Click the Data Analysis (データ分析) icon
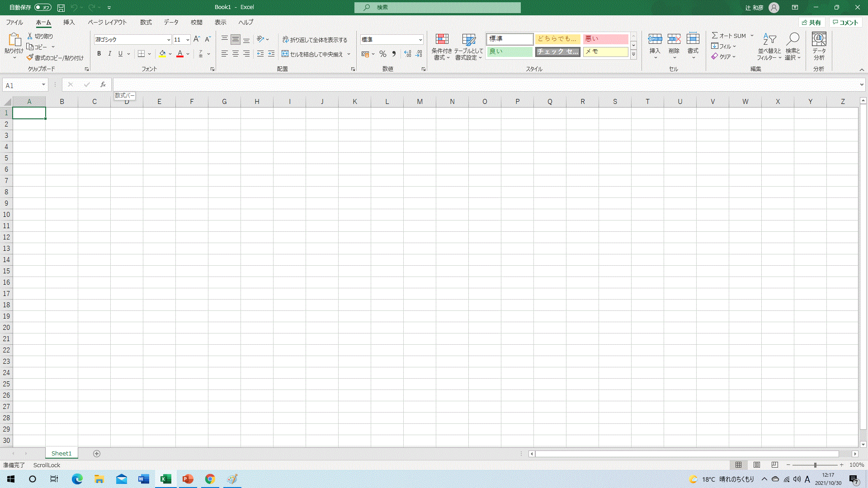The width and height of the screenshot is (868, 488). point(819,39)
